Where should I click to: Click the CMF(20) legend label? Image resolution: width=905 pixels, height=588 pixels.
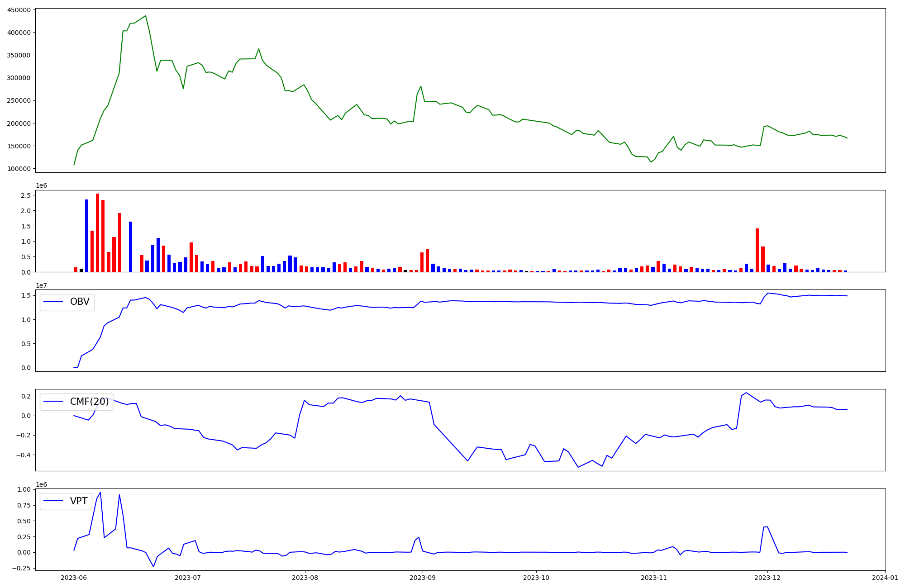(89, 402)
